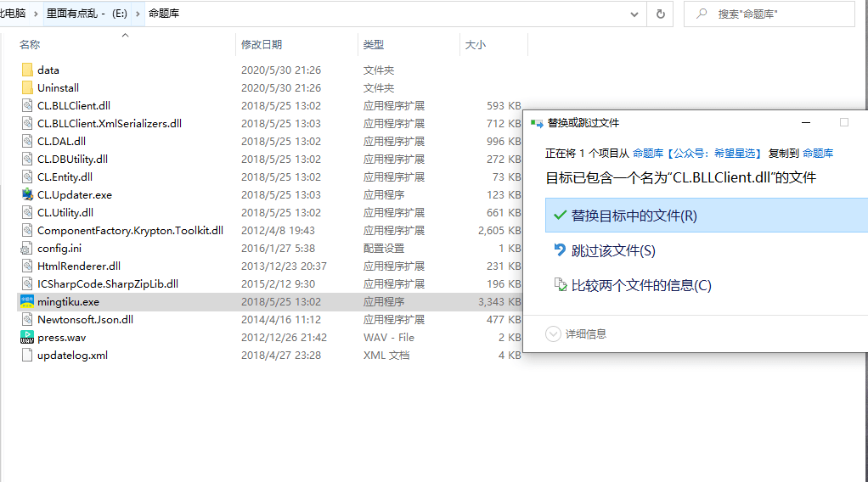Click the CL.DAL.dll file icon

point(27,141)
